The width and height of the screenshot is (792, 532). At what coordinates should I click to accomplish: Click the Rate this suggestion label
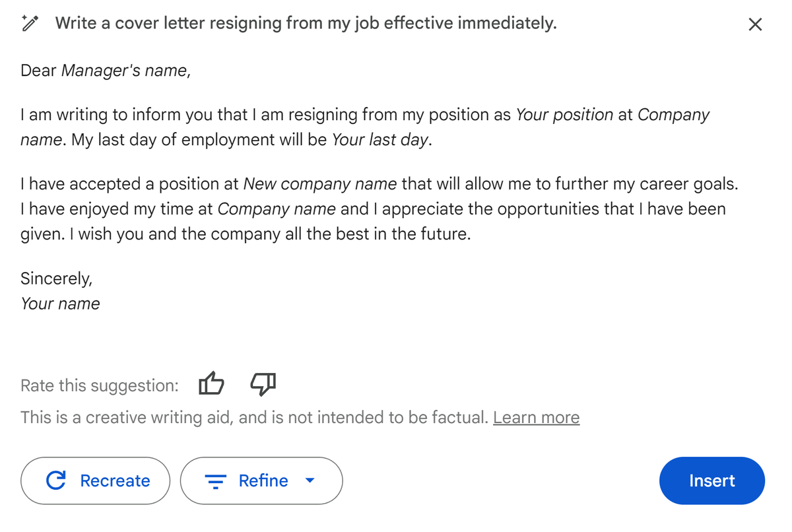99,385
